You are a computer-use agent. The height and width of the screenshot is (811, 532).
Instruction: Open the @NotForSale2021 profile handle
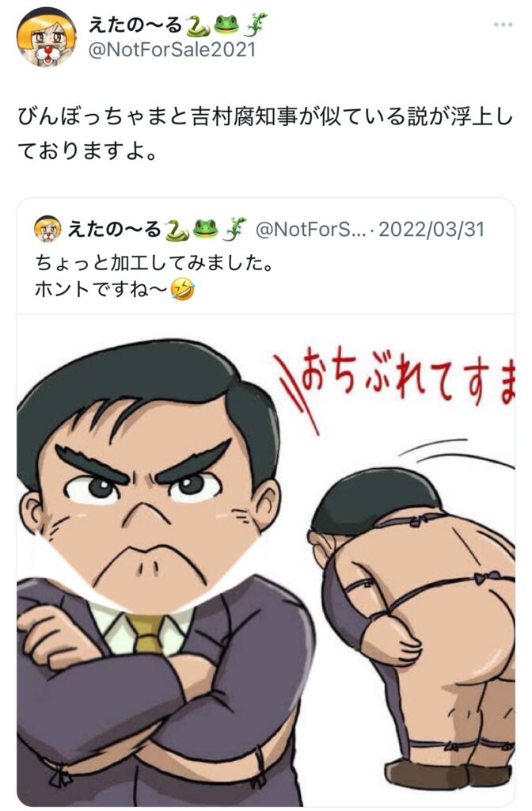172,50
